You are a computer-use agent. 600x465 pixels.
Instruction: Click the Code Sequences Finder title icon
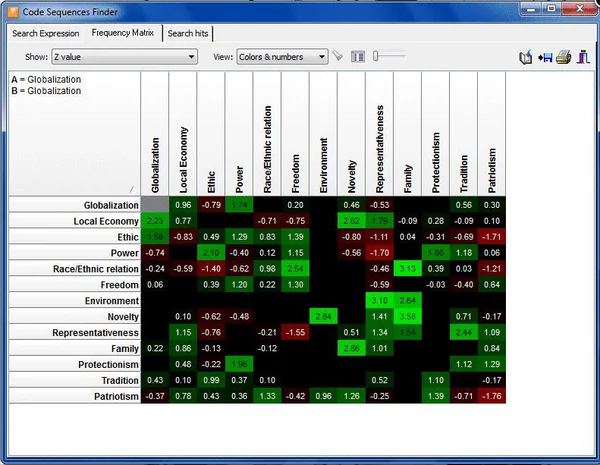pyautogui.click(x=13, y=12)
